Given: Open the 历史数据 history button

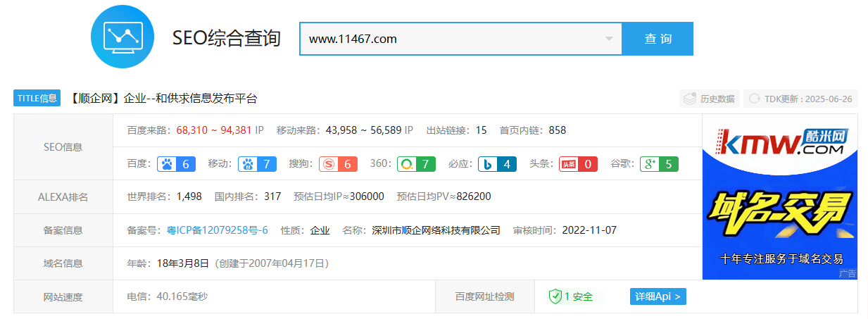Looking at the screenshot, I should click(709, 99).
